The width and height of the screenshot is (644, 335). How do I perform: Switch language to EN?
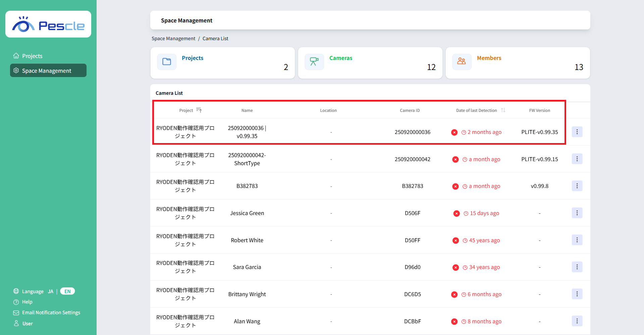pos(67,291)
